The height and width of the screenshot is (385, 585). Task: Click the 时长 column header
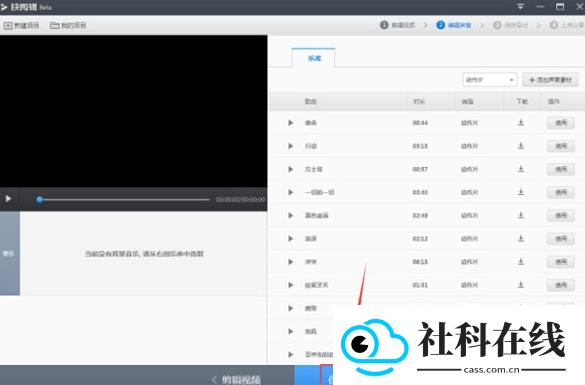(419, 101)
